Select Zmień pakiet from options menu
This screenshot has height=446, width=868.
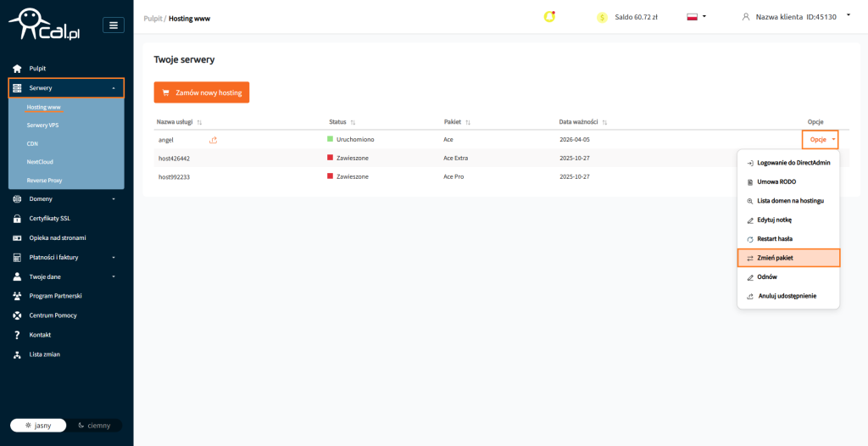point(788,258)
